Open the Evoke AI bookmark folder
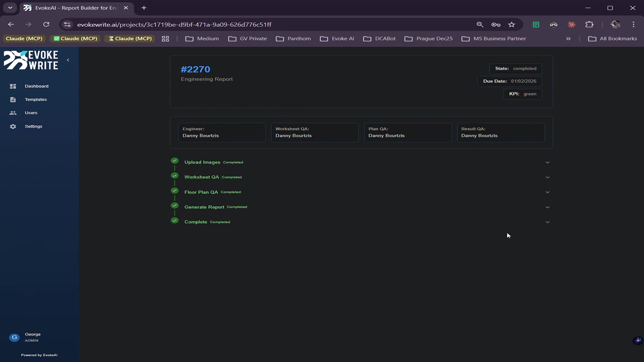644x362 pixels. click(x=337, y=38)
